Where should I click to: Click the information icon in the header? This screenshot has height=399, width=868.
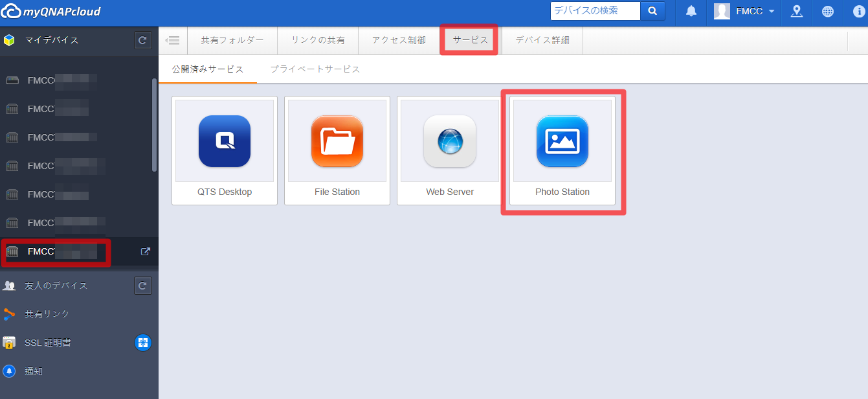(x=858, y=11)
